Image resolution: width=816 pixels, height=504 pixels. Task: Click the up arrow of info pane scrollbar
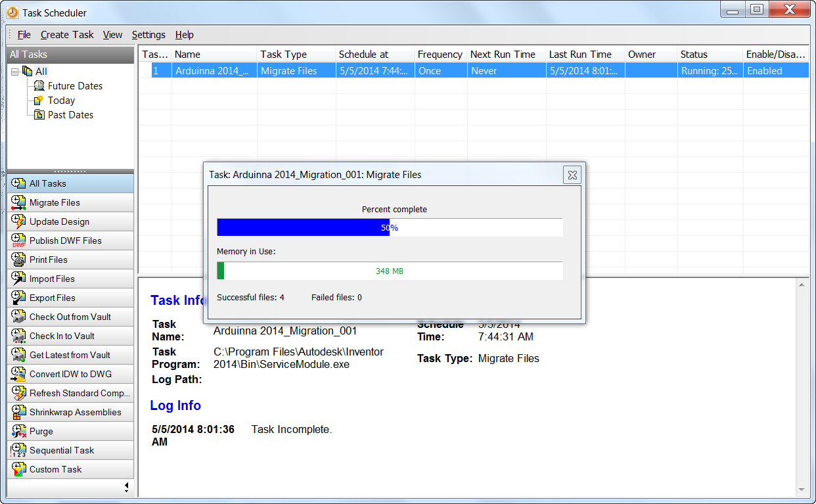click(x=803, y=285)
